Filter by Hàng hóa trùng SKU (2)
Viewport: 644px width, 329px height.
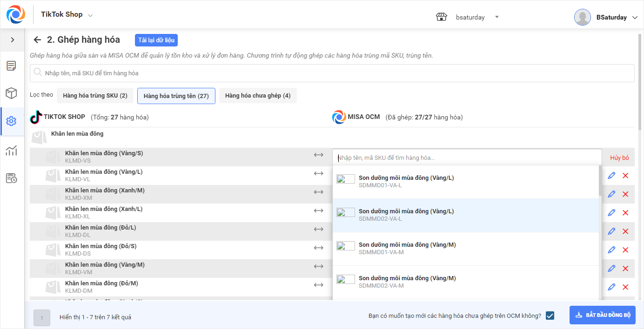95,96
